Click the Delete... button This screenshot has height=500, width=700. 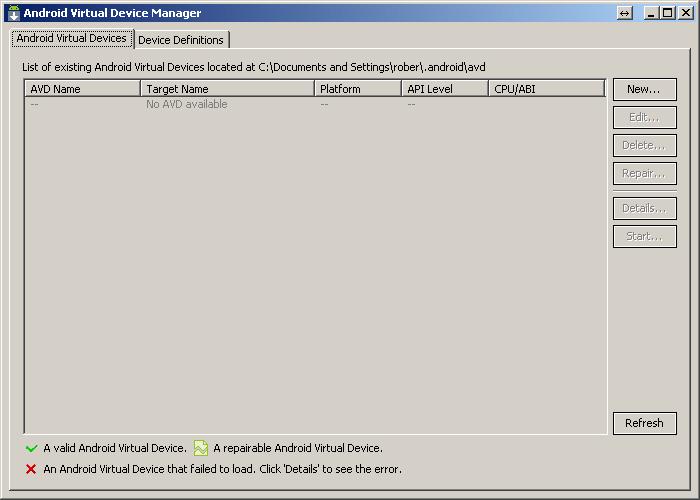(x=644, y=146)
